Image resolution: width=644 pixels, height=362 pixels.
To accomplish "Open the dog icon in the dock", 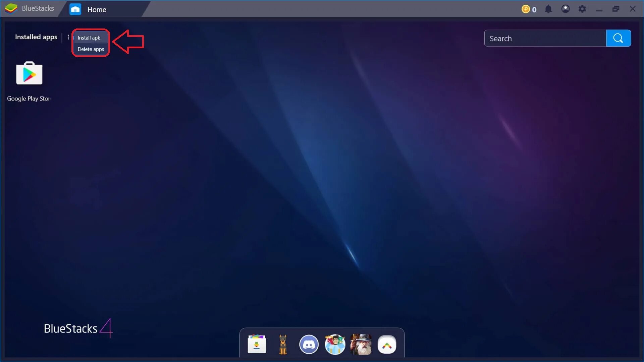I will coord(283,344).
